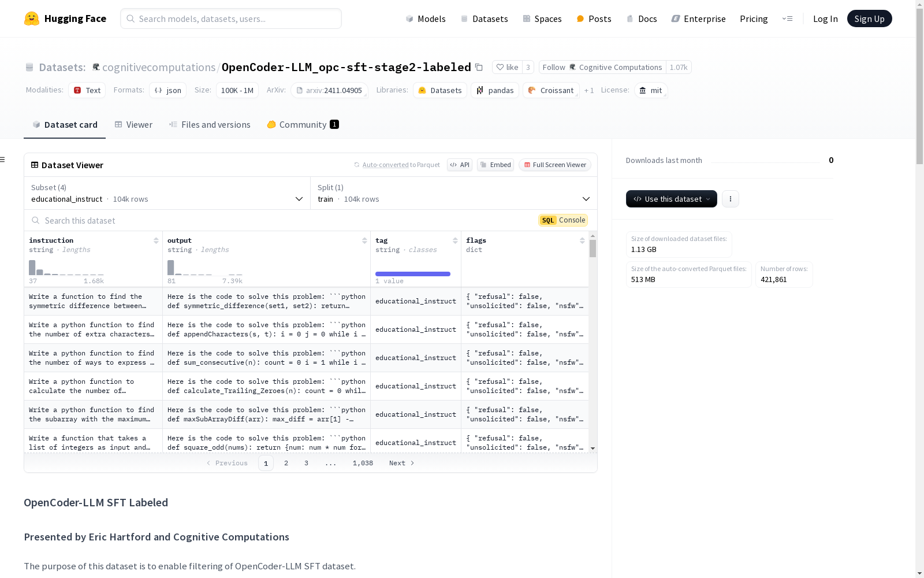This screenshot has height=578, width=924.
Task: Filter by the Datasets library tag
Action: [440, 90]
